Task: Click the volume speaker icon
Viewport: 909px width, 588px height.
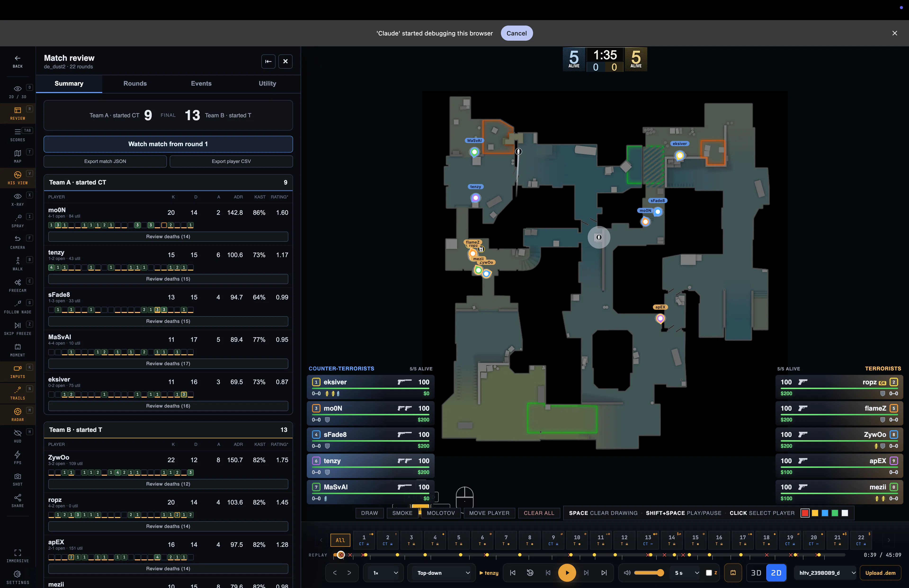Action: pos(627,573)
